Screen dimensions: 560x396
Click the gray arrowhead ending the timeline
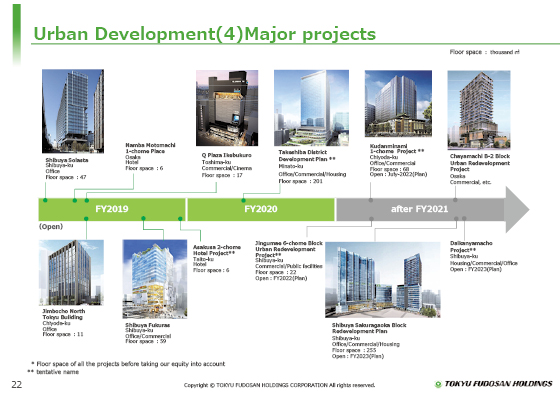click(x=517, y=210)
